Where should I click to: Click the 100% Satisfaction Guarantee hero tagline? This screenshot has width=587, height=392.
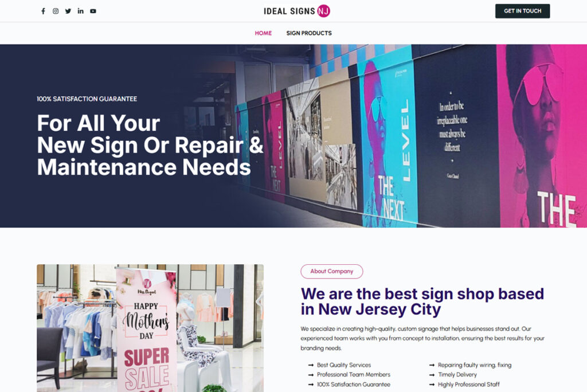coord(87,99)
